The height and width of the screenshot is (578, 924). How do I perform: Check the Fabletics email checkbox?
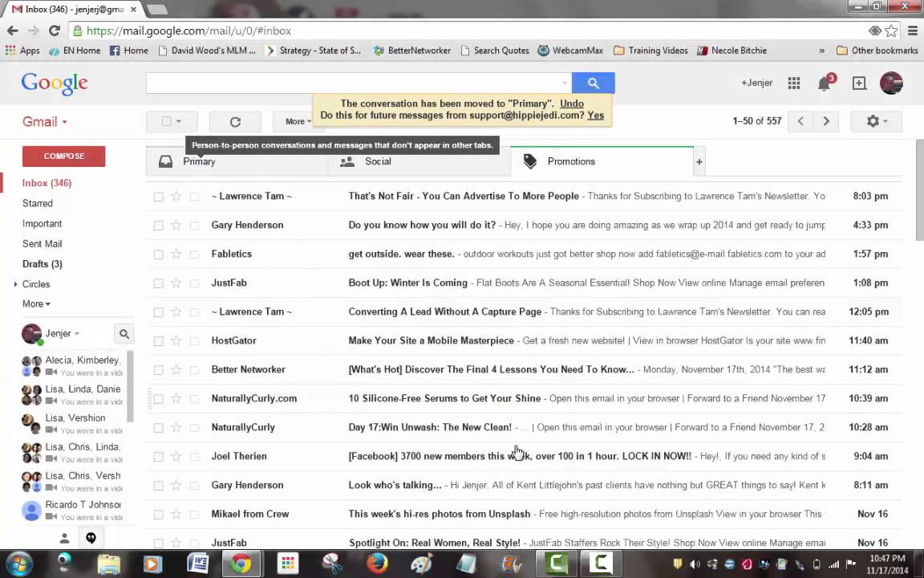click(158, 254)
